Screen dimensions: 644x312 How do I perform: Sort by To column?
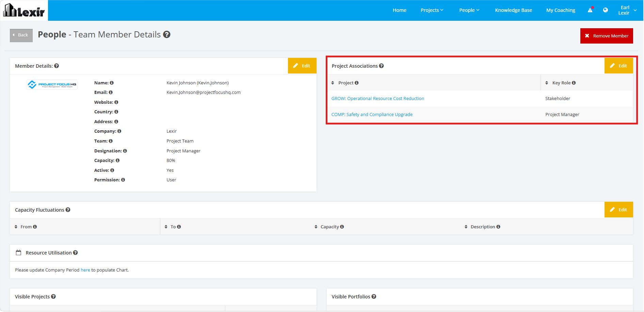(166, 227)
